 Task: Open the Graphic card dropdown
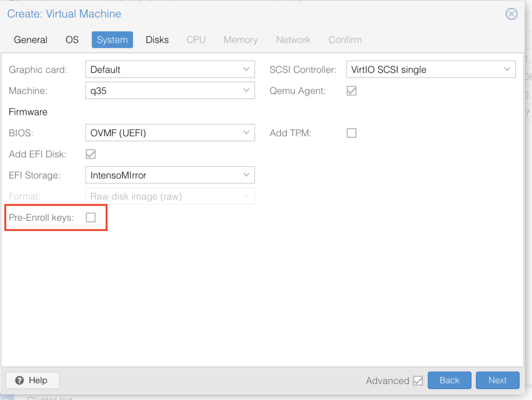(x=246, y=70)
